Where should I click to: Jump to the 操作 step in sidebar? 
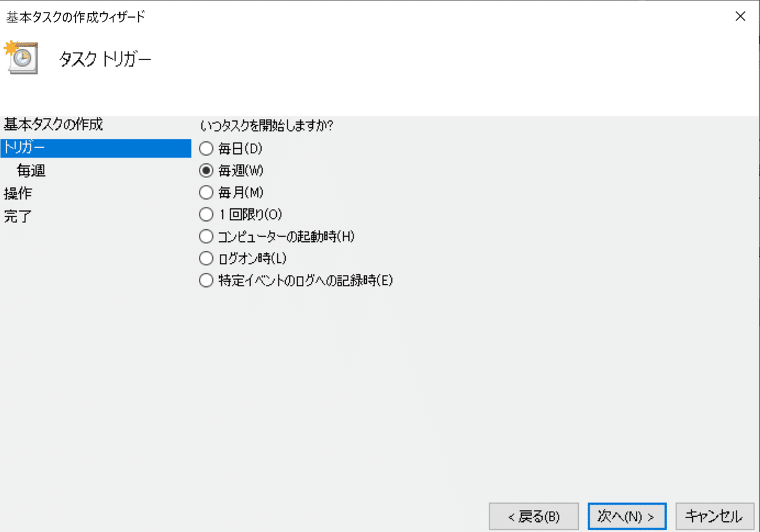[17, 194]
